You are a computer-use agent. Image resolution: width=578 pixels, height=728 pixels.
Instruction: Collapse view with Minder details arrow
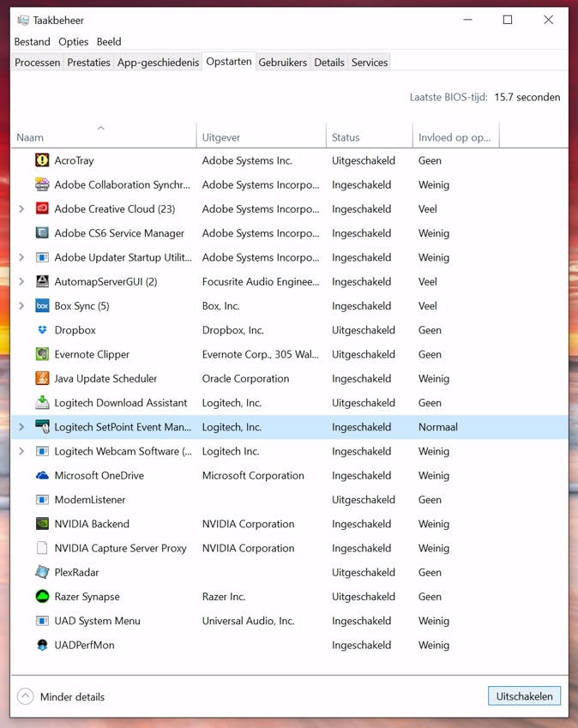pos(25,696)
